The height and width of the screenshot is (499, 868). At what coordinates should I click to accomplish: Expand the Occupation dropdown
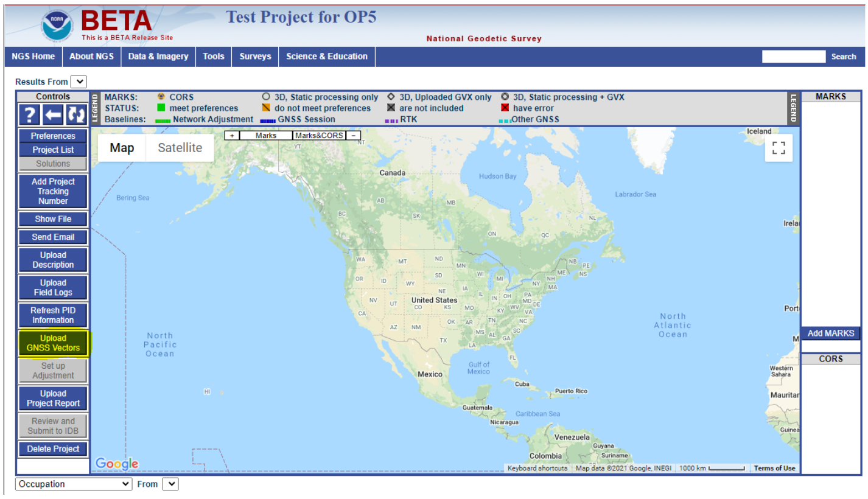point(73,484)
